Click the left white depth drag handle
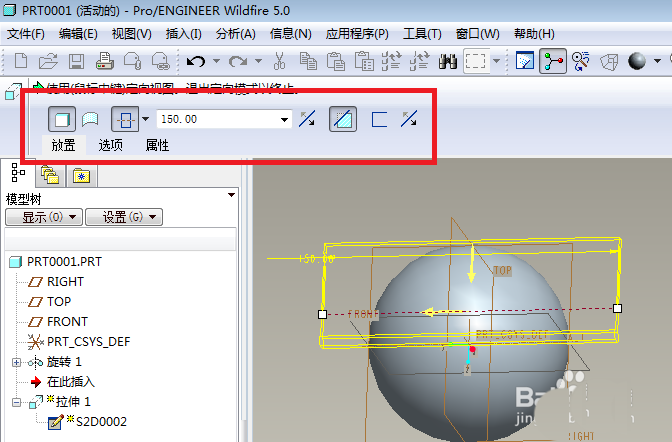Viewport: 672px width, 442px height. click(x=322, y=315)
